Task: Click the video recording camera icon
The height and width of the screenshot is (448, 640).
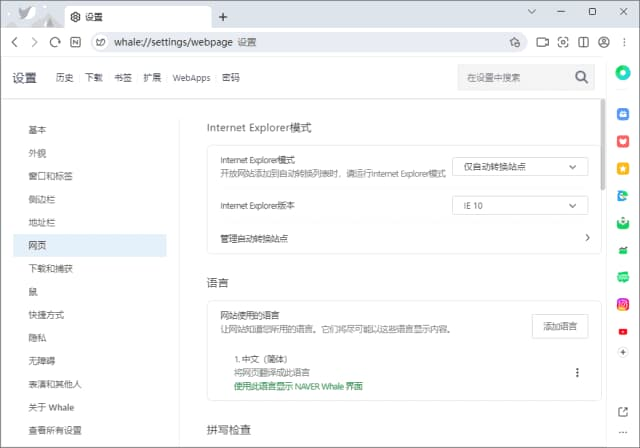Action: [543, 42]
